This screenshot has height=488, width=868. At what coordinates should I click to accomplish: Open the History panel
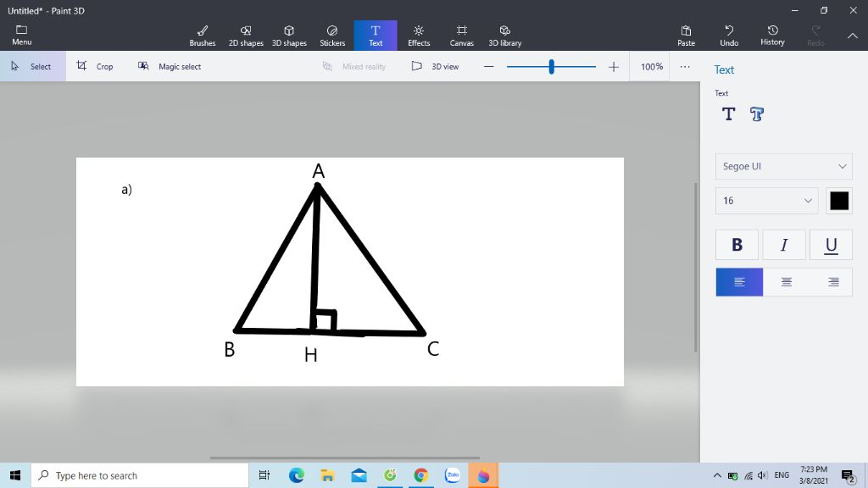[772, 36]
